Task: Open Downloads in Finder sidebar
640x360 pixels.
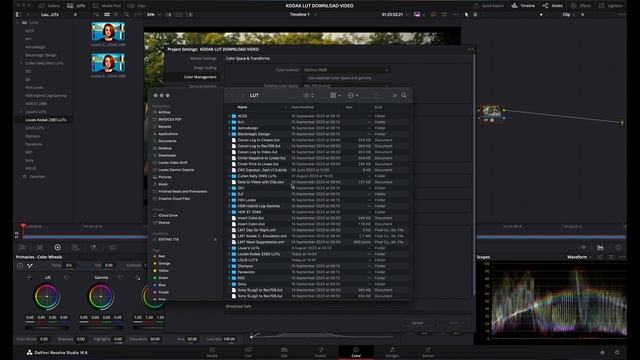Action: click(x=167, y=156)
